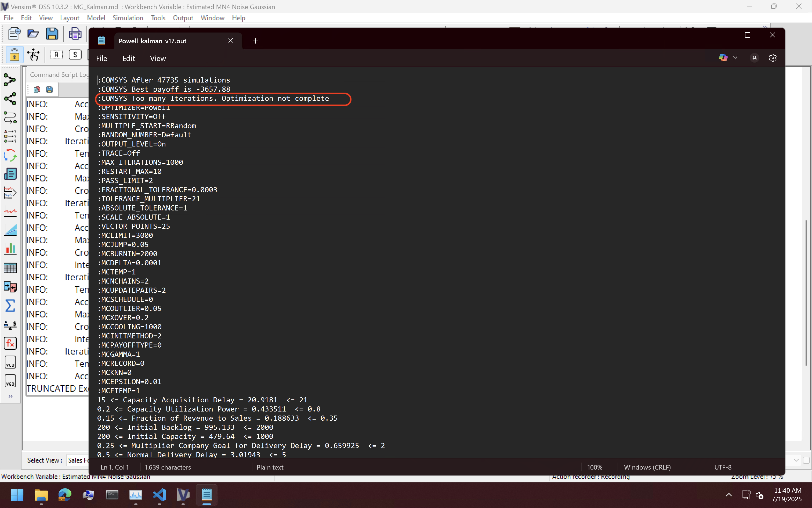Click the New Model icon in Vensim toolbar
This screenshot has width=812, height=508.
[x=14, y=34]
